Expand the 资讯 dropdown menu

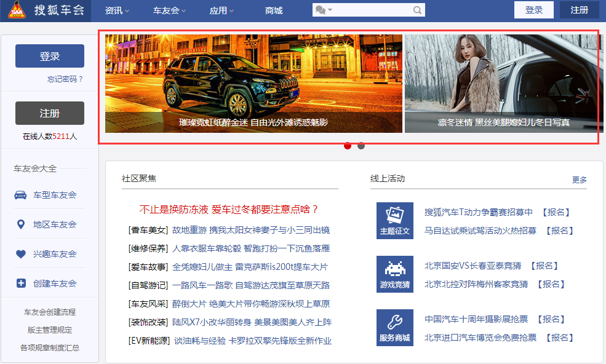(x=117, y=10)
